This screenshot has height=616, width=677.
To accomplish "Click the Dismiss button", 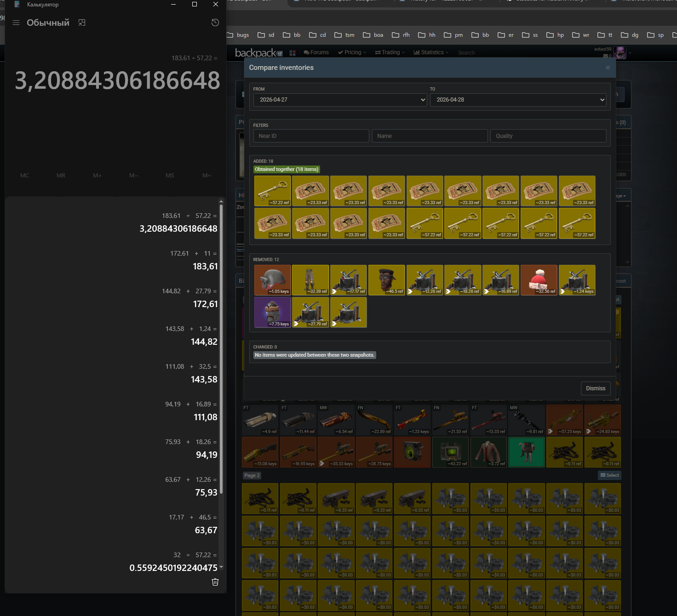I will click(x=596, y=388).
